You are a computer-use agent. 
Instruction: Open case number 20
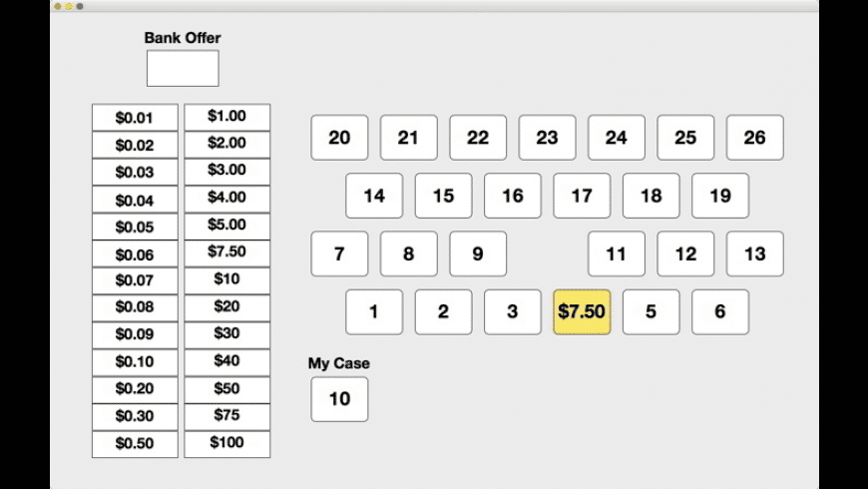coord(339,138)
